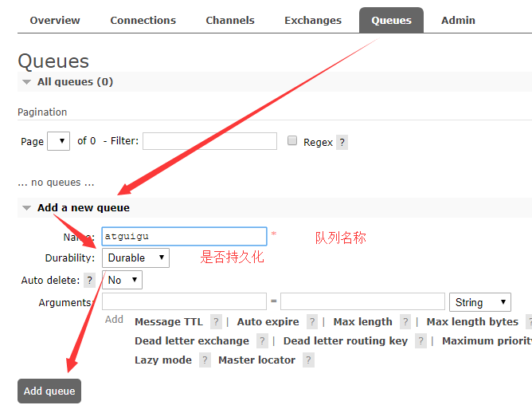Add the Message TTL argument

(x=169, y=321)
